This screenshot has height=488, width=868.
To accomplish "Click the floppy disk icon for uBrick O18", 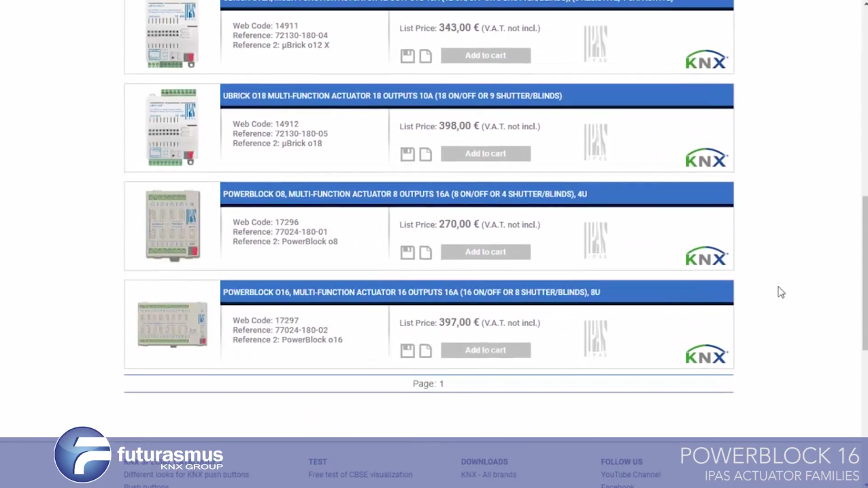I will (407, 154).
